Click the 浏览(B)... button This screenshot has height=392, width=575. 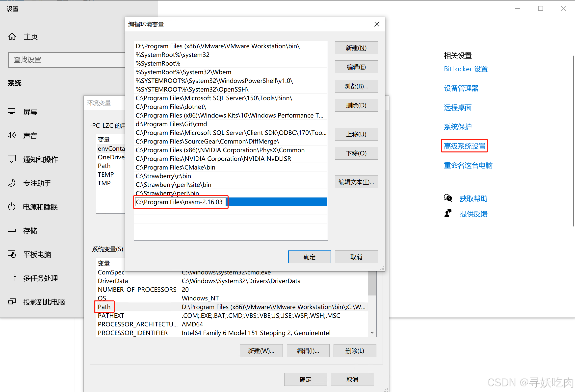coord(356,86)
